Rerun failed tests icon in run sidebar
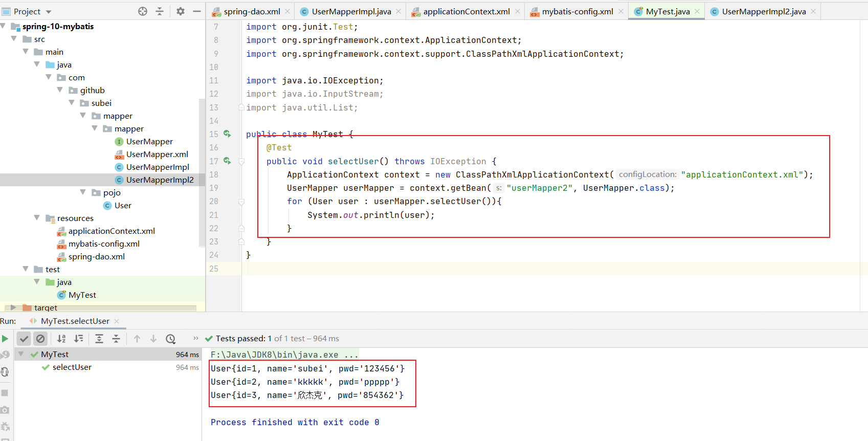 click(5, 355)
